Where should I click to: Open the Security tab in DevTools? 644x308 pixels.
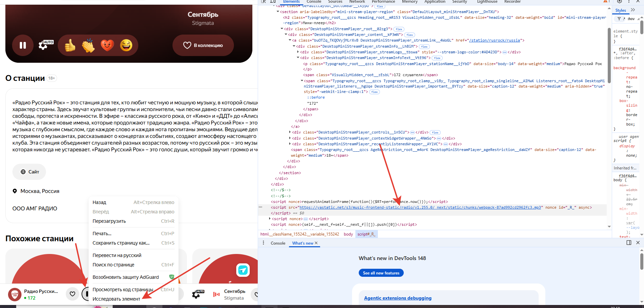click(459, 2)
